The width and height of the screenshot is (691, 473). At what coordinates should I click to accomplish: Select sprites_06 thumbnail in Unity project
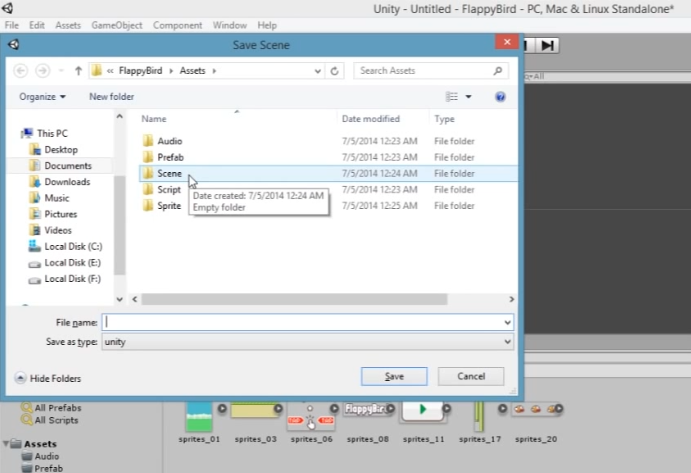coord(311,417)
